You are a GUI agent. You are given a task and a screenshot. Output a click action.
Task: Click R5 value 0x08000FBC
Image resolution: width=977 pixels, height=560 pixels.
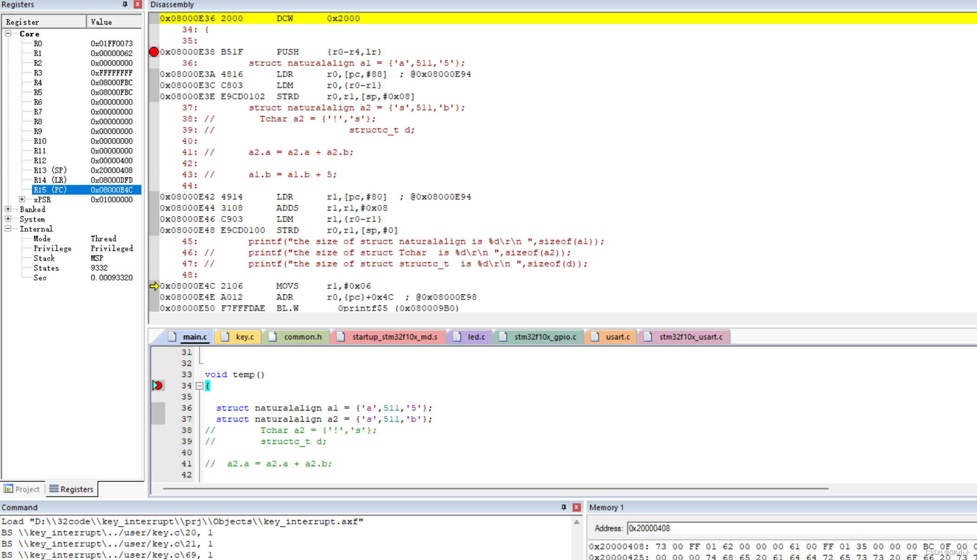click(x=111, y=92)
